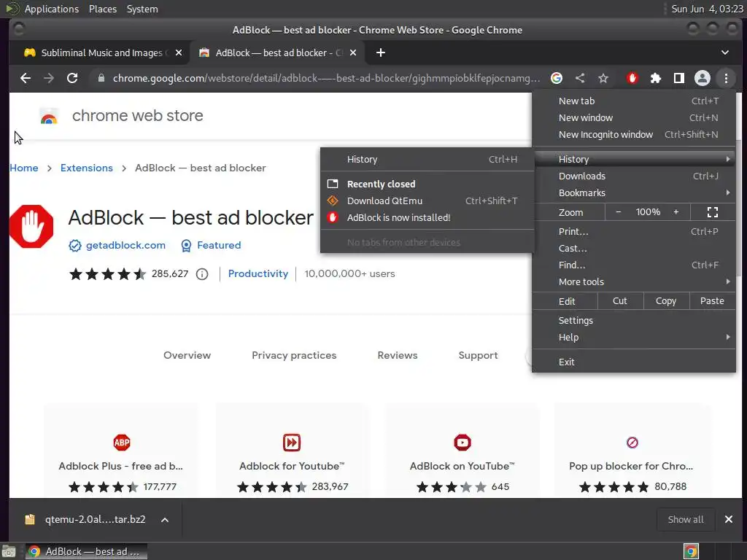Open the Google icon in address bar
The width and height of the screenshot is (747, 560).
(557, 78)
